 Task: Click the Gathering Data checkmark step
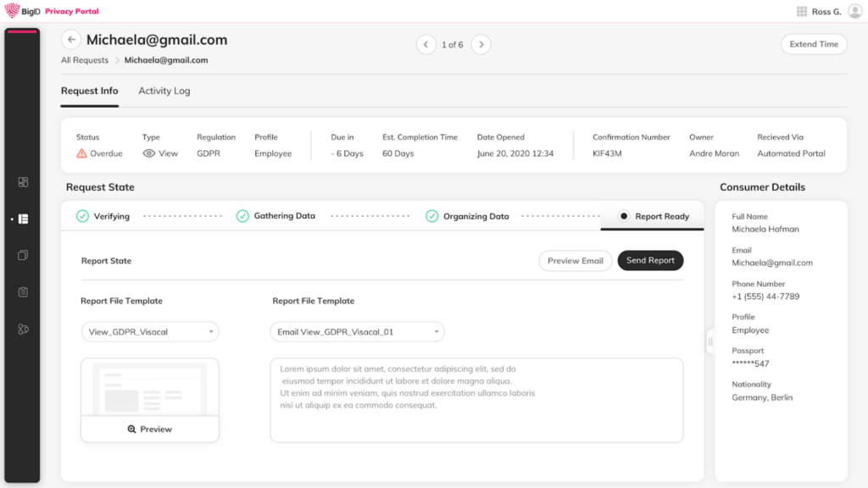[242, 216]
